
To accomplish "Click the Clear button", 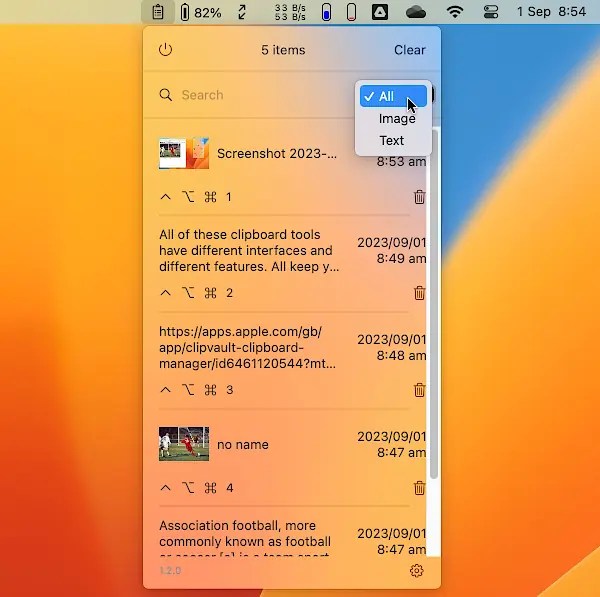I will tap(409, 50).
